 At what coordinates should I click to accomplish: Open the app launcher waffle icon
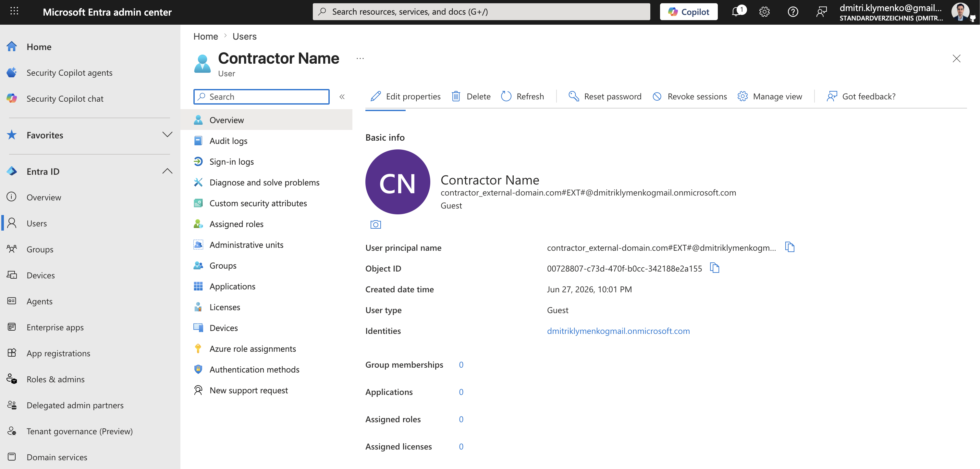14,11
